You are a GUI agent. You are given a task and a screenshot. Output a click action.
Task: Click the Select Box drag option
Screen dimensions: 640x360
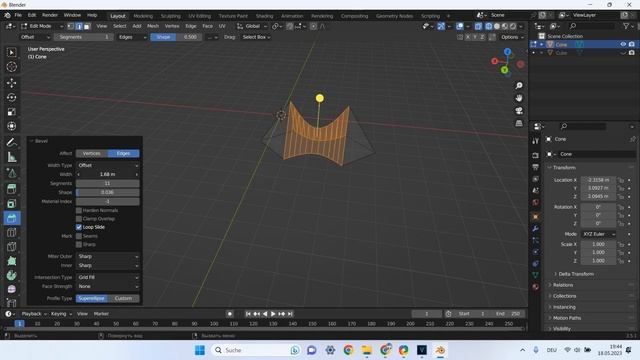click(256, 37)
